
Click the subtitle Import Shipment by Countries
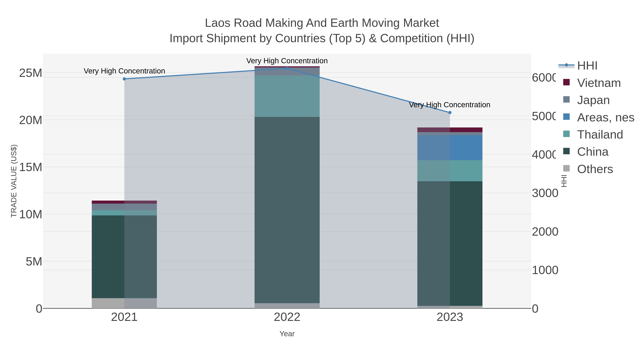coord(322,38)
